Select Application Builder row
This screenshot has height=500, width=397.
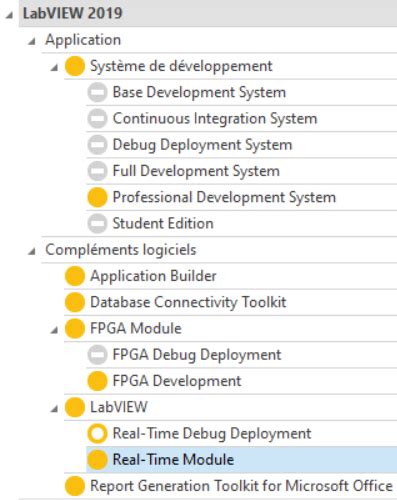click(x=231, y=276)
